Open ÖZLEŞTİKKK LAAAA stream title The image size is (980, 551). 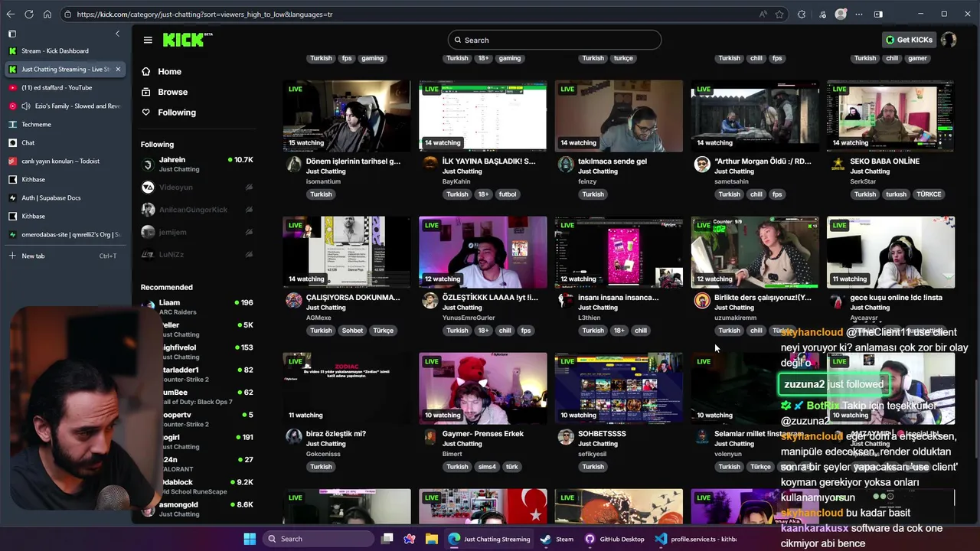pyautogui.click(x=490, y=298)
